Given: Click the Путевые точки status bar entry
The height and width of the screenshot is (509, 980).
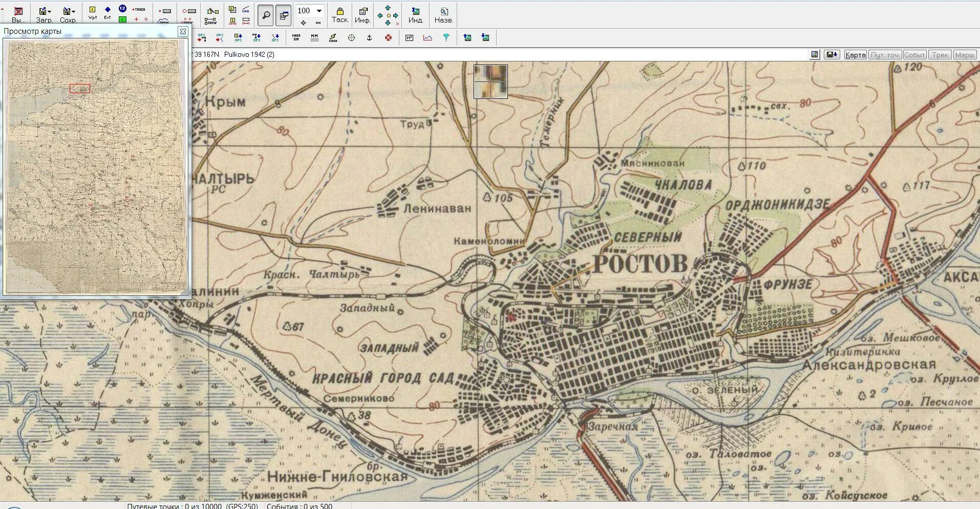Looking at the screenshot, I should click(193, 506).
